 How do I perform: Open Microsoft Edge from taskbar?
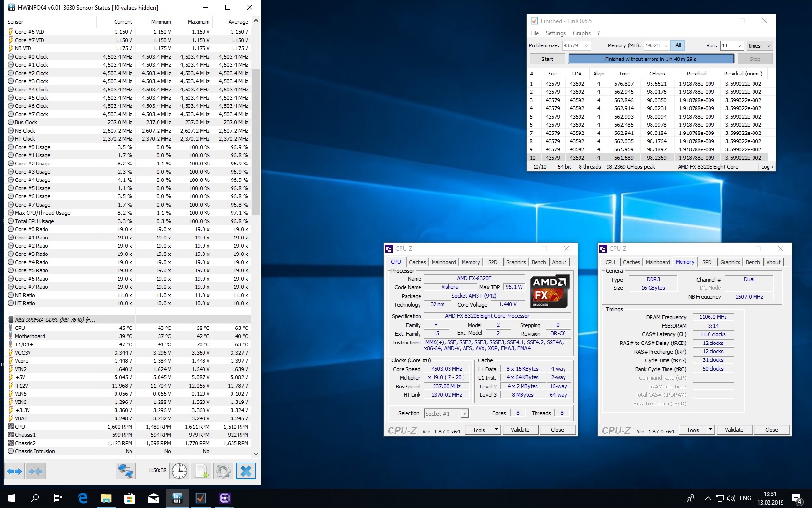tap(82, 498)
